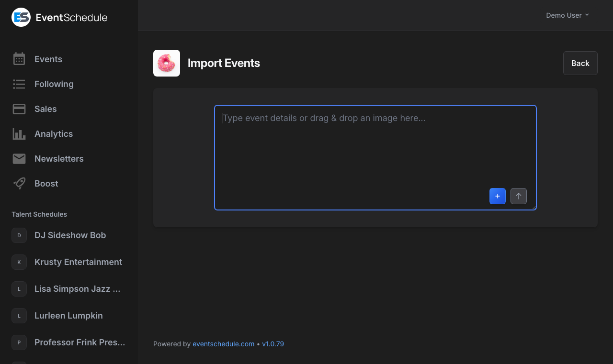Viewport: 613px width, 364px height.
Task: Click the Back button
Action: (x=580, y=63)
